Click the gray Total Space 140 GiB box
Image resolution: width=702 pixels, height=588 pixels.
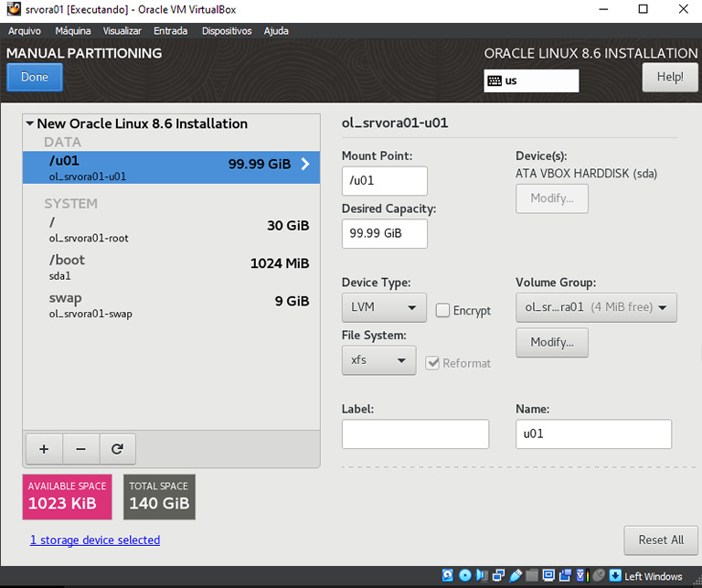[159, 497]
